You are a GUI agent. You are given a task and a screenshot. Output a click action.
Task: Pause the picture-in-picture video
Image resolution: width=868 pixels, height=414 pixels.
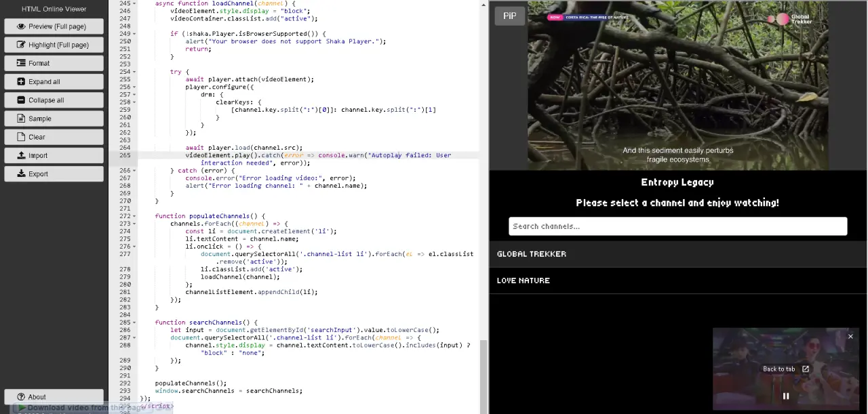coord(786,396)
